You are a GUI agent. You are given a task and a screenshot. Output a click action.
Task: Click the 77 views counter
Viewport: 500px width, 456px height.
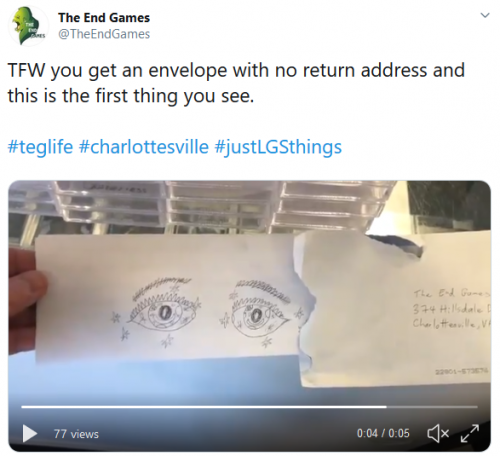coord(76,434)
